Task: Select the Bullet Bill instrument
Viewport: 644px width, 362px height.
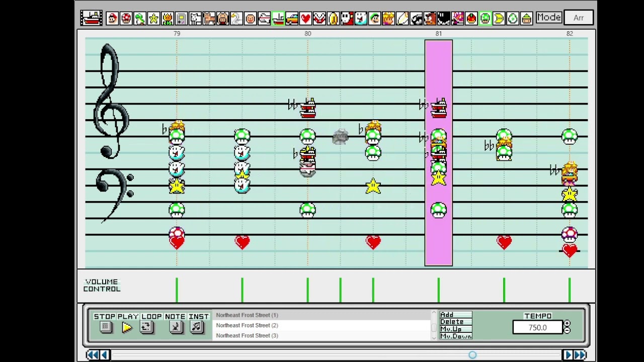Action: click(416, 18)
